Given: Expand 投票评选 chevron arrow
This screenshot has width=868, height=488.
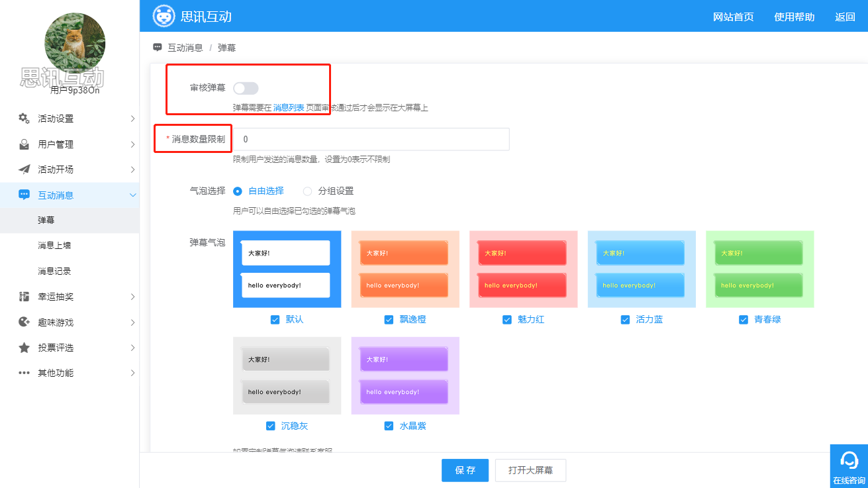Looking at the screenshot, I should (132, 348).
